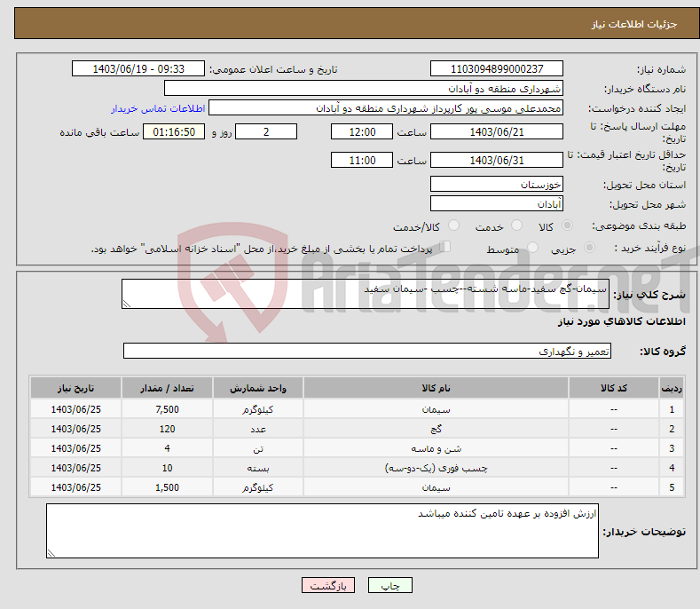Click the شماره نیاز field 1103094899000237
700x609 pixels.
click(x=497, y=69)
